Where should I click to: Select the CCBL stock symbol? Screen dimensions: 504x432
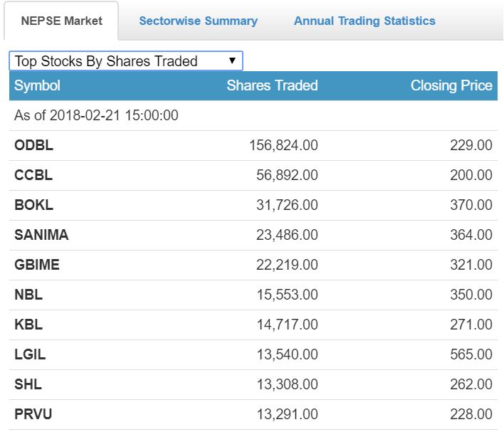(33, 175)
